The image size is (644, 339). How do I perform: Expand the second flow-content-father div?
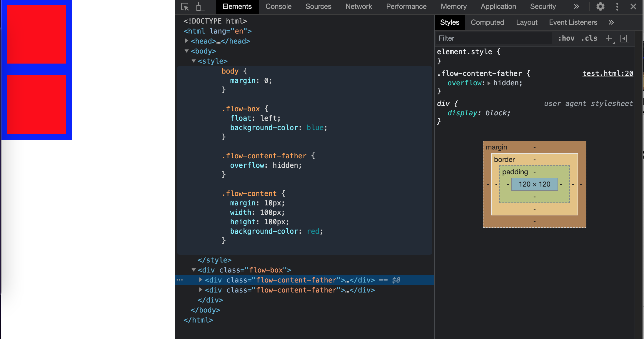(201, 290)
